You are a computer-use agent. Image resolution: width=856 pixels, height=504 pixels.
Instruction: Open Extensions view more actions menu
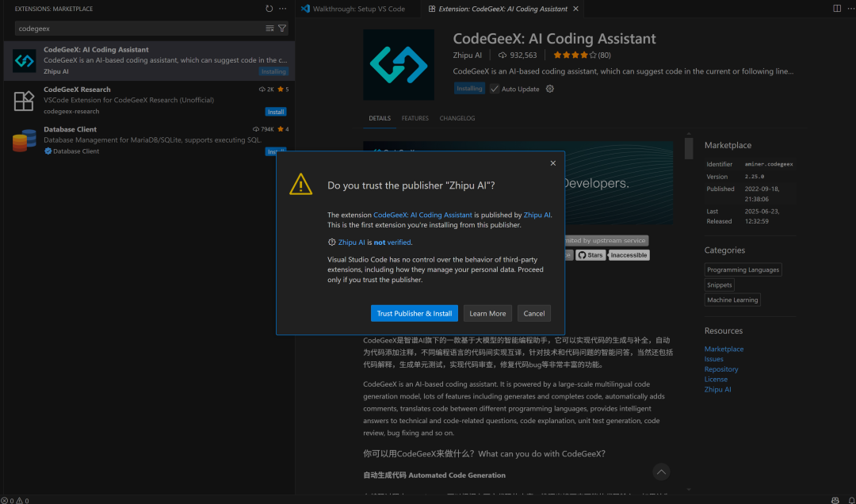282,9
